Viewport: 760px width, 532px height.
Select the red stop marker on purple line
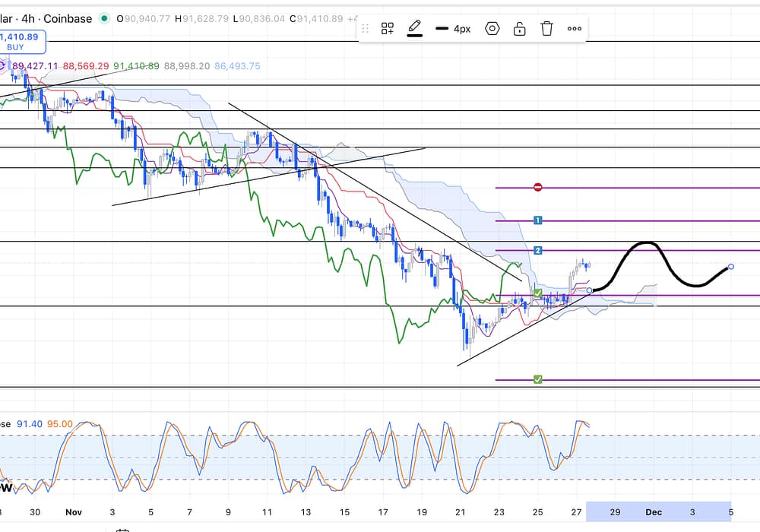(538, 187)
